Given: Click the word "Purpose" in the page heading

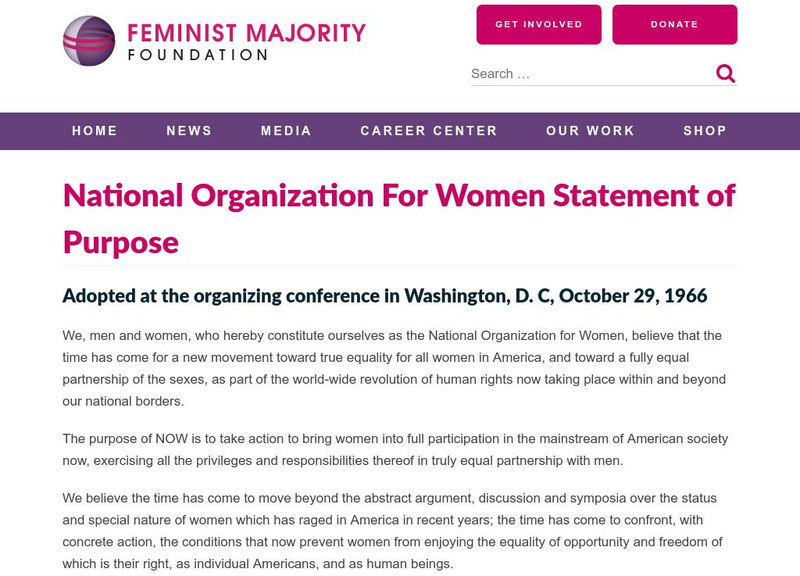Looking at the screenshot, I should (121, 241).
